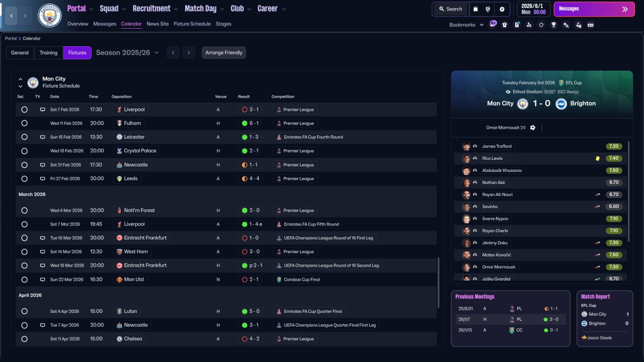Go back using the header back arrow

(x=11, y=16)
